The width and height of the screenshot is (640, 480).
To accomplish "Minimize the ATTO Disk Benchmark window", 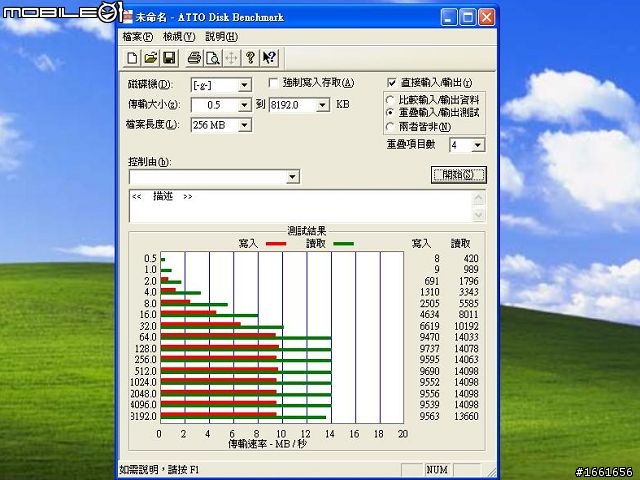I will coord(449,17).
